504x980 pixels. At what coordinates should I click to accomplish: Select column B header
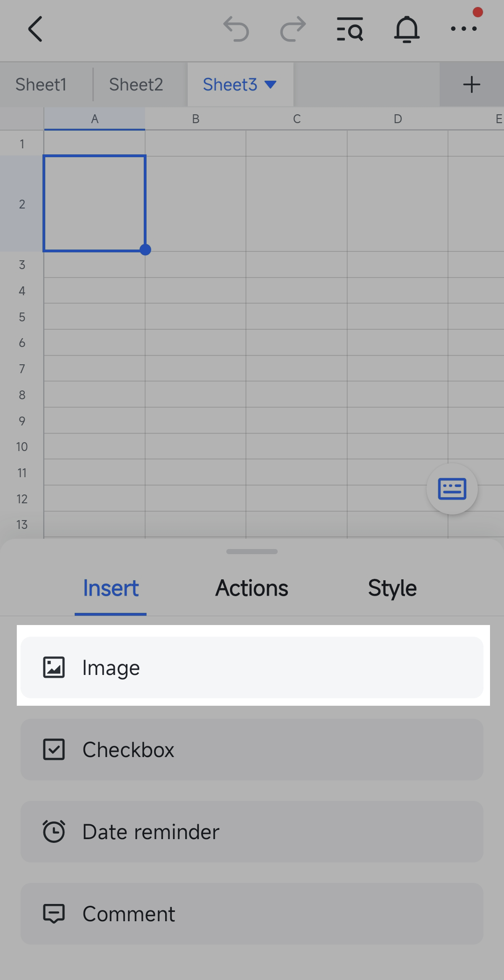[x=196, y=119]
